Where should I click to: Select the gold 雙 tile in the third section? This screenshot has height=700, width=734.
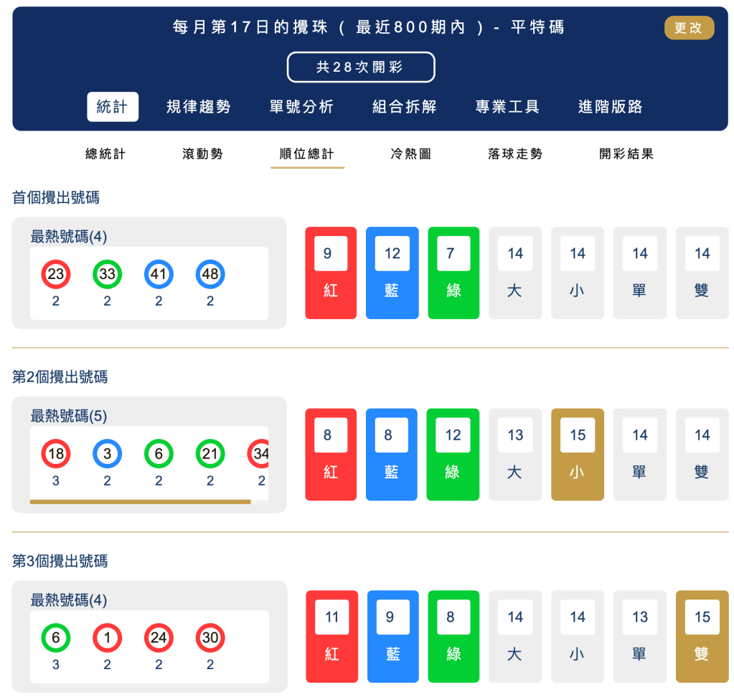(701, 636)
